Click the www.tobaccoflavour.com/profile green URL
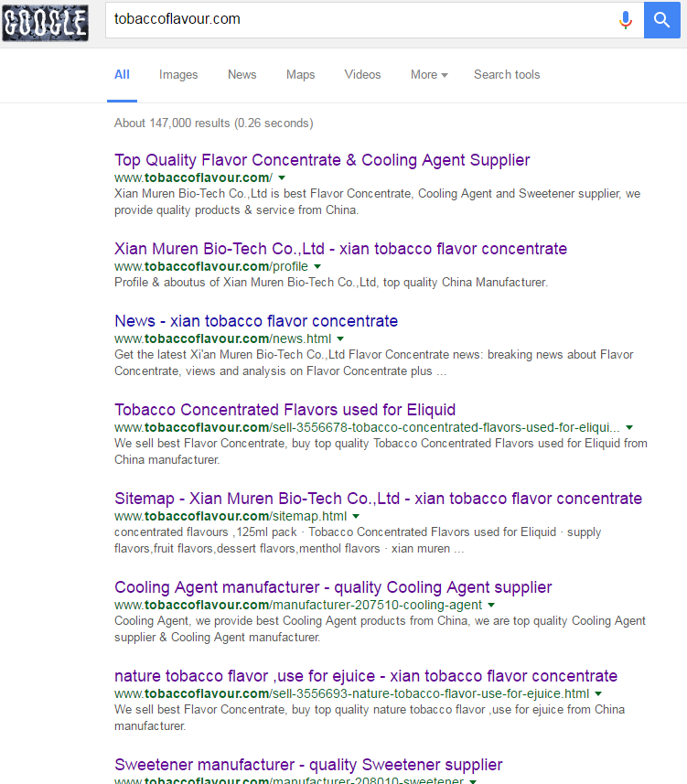 click(x=211, y=266)
